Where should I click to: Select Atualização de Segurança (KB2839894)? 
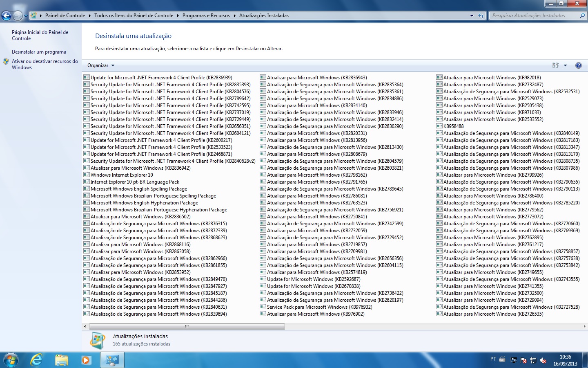[x=155, y=314]
